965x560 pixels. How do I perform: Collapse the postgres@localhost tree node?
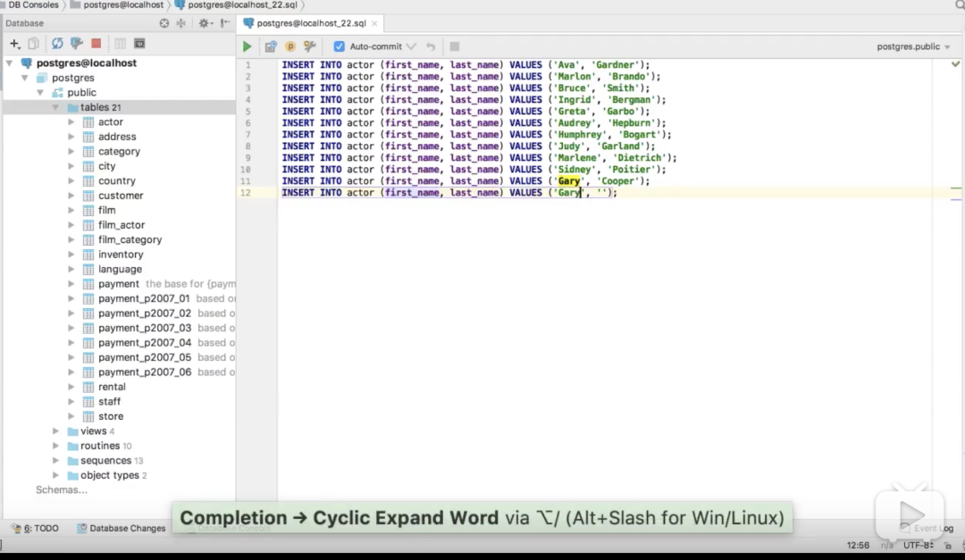(9, 63)
